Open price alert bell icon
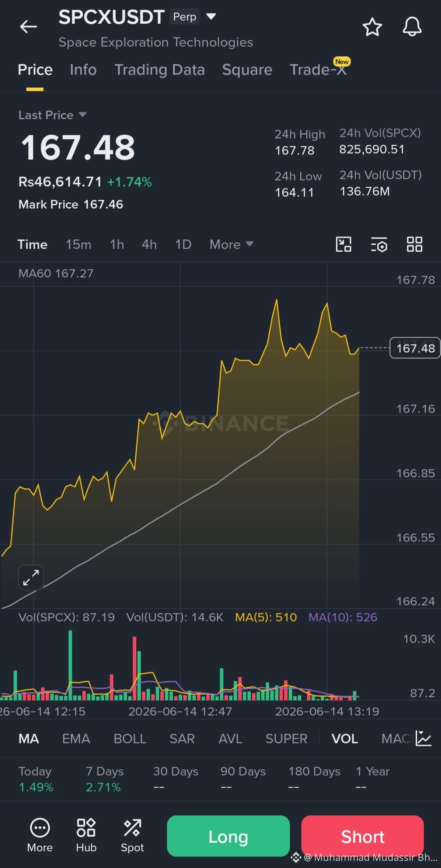 coord(412,27)
